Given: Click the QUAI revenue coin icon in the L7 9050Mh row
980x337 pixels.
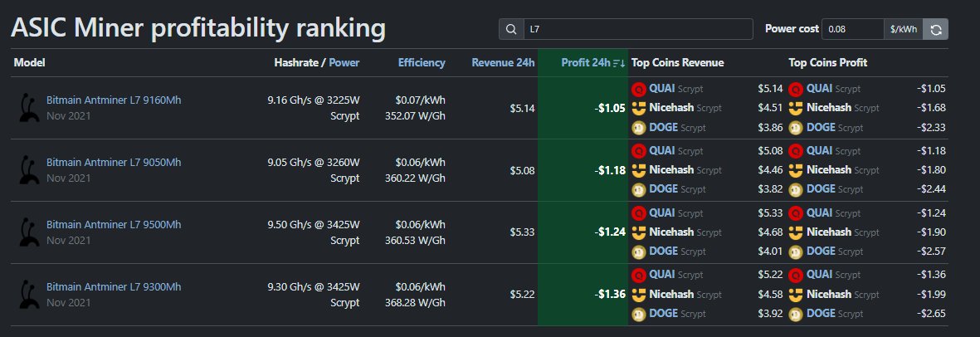Looking at the screenshot, I should tap(638, 151).
